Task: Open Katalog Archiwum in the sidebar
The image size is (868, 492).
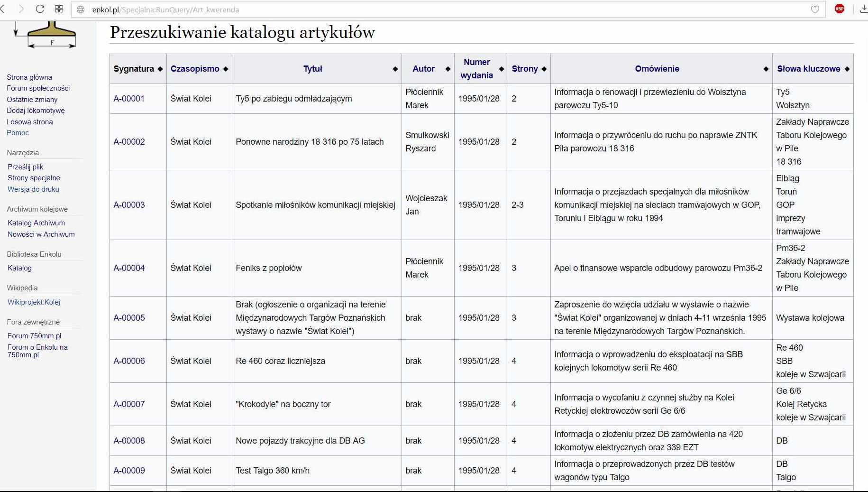Action: pyautogui.click(x=36, y=223)
